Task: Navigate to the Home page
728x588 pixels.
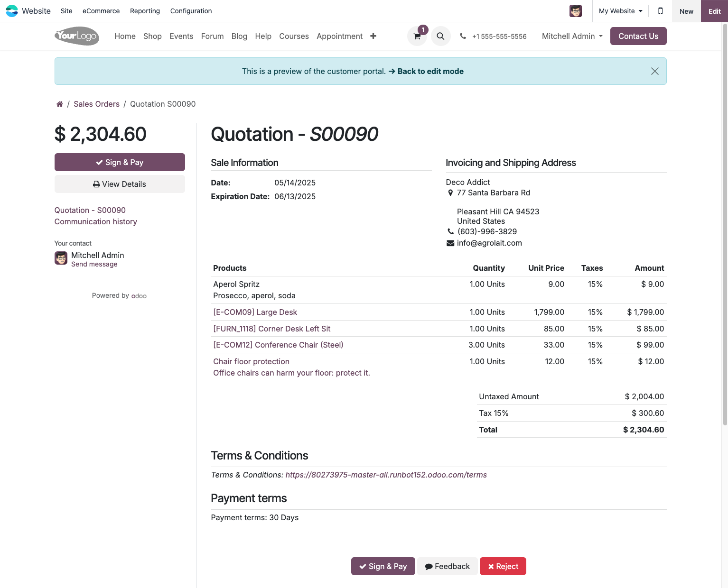Action: point(125,36)
